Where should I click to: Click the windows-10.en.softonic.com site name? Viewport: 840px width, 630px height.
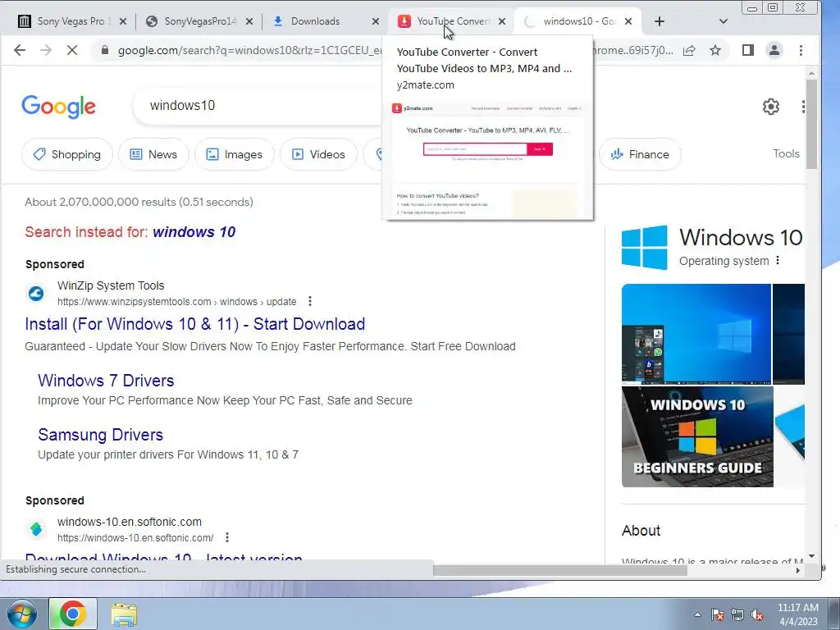pyautogui.click(x=130, y=522)
